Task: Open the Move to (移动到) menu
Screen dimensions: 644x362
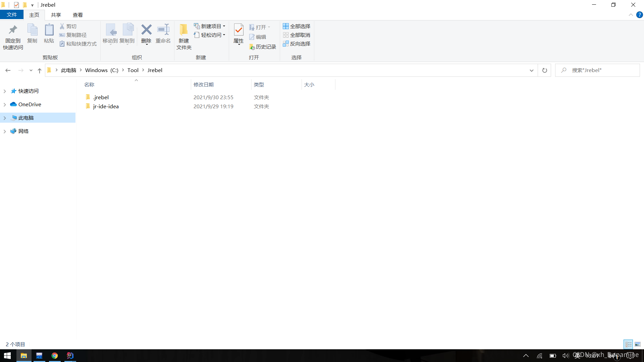Action: pos(110,34)
